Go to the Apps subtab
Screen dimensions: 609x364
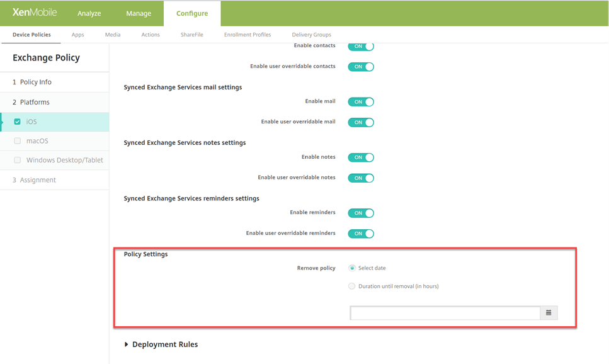tap(77, 35)
